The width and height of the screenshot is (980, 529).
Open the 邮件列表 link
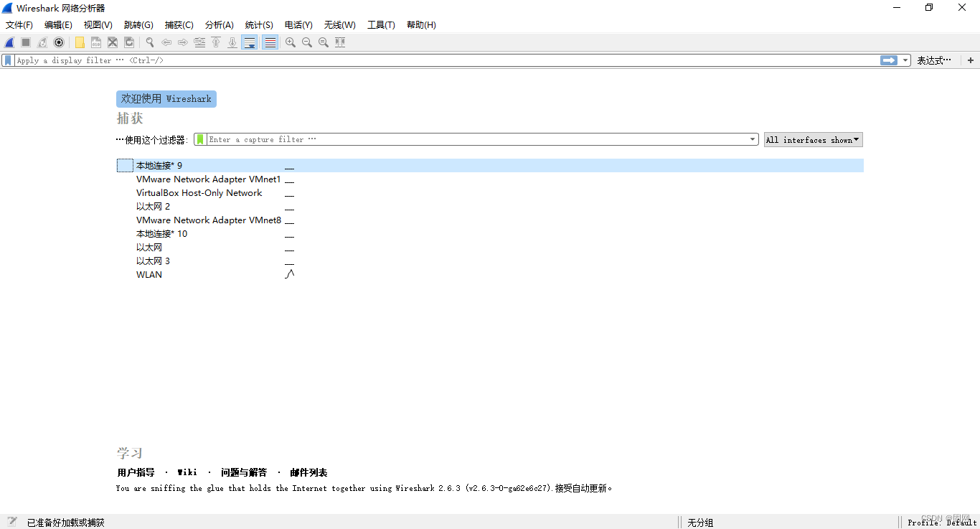coord(308,472)
